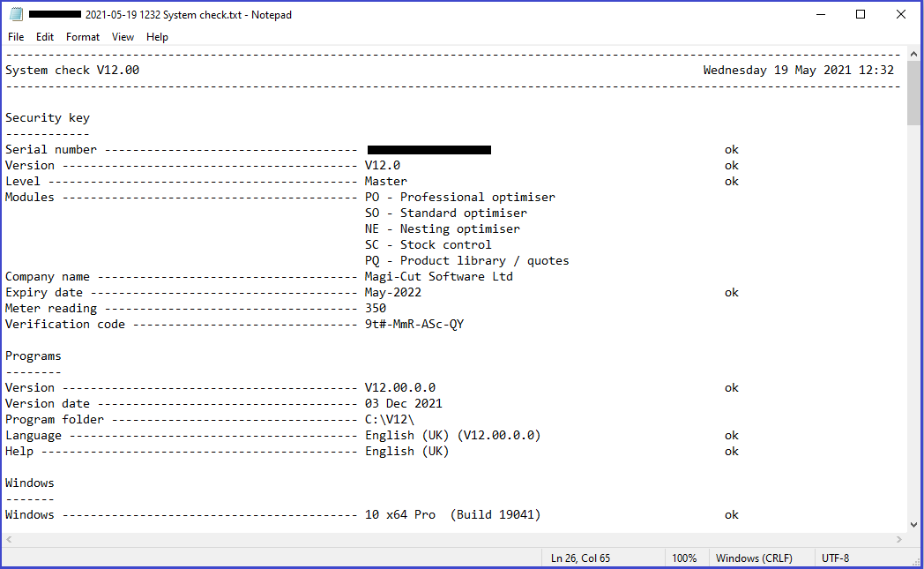
Task: Click 'NE - Nesting optimiser' line
Action: [x=443, y=229]
